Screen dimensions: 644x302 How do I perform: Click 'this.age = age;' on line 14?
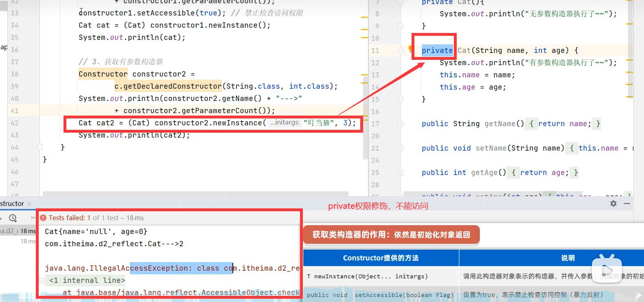473,87
